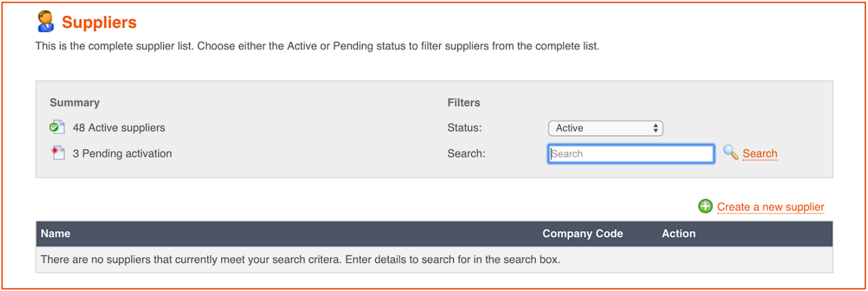Click the Filters section heading
This screenshot has width=868, height=291.
(x=464, y=102)
